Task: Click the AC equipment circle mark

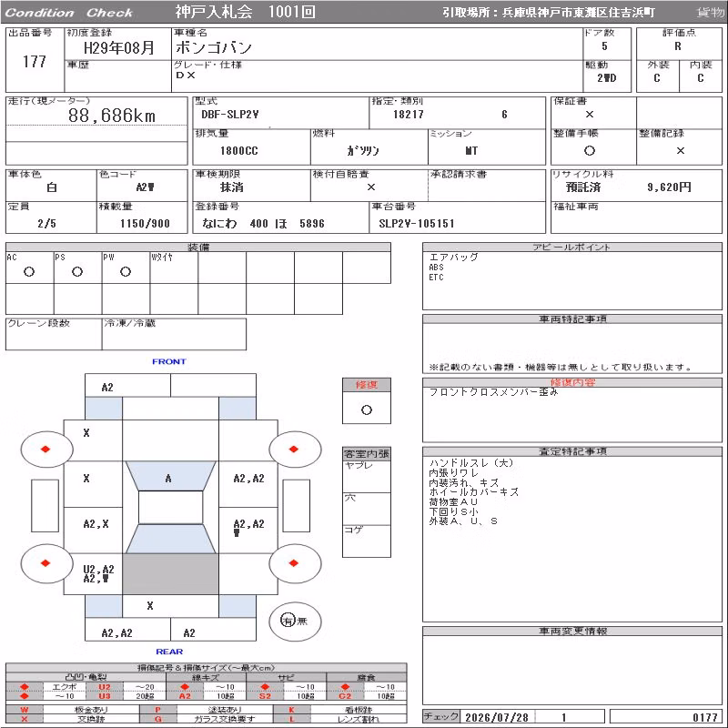Action: coord(29,271)
